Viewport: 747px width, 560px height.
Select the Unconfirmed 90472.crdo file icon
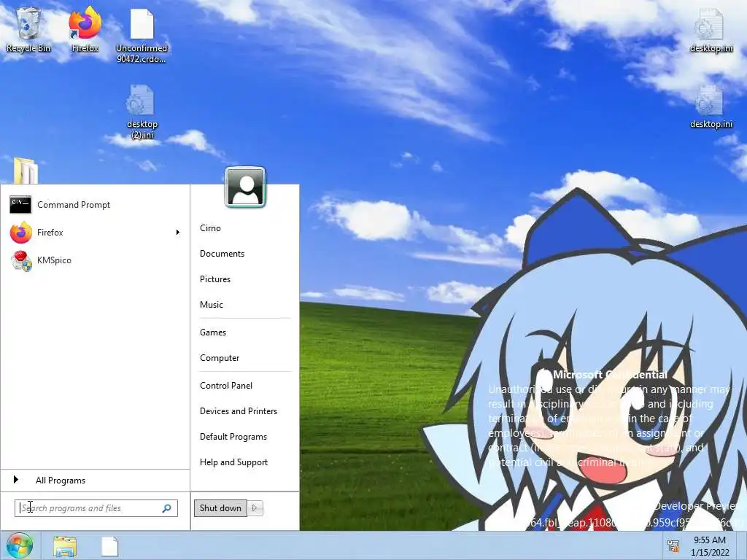click(x=142, y=36)
